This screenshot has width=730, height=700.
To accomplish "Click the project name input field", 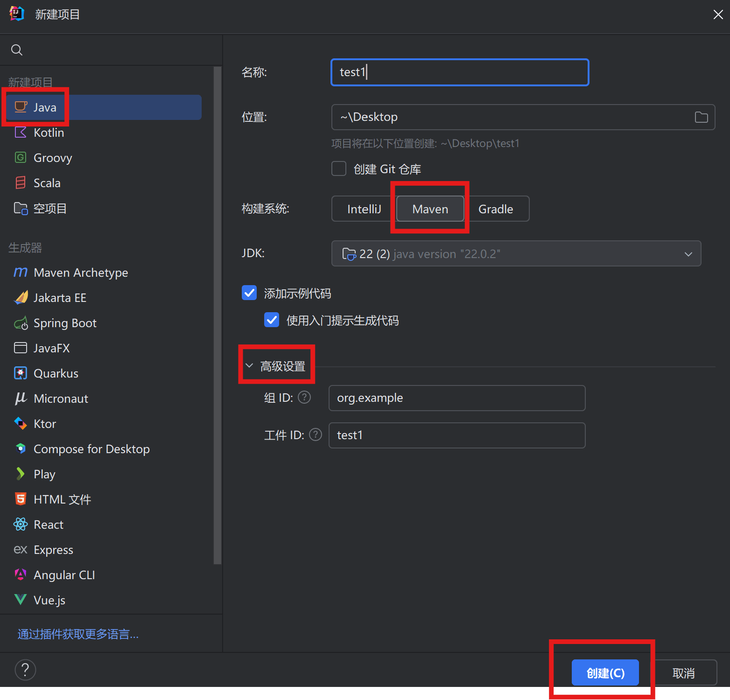I will (460, 72).
